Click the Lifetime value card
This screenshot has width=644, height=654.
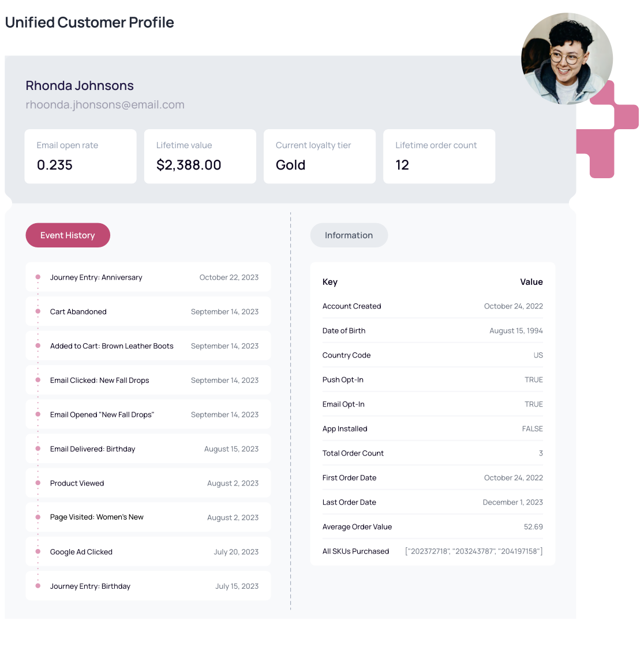[200, 156]
